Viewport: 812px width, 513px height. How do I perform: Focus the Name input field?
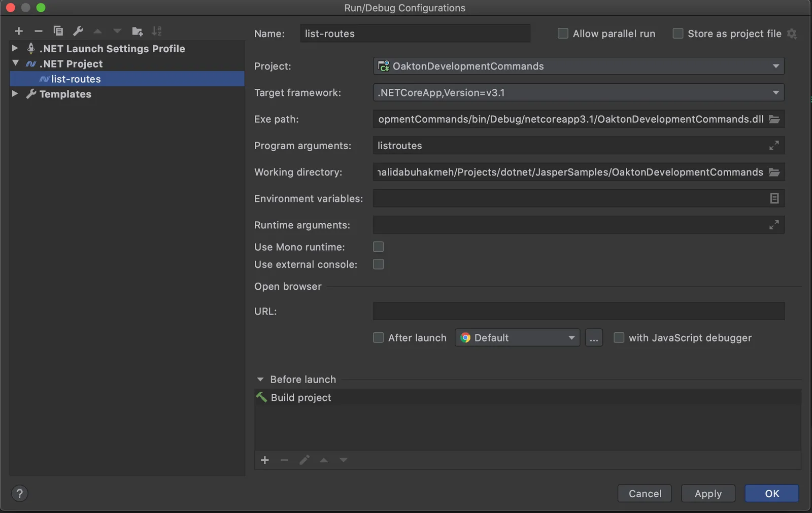coord(415,33)
